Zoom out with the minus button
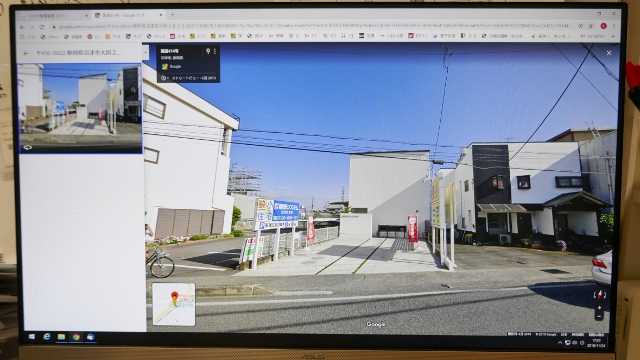This screenshot has width=640, height=360. click(x=599, y=316)
